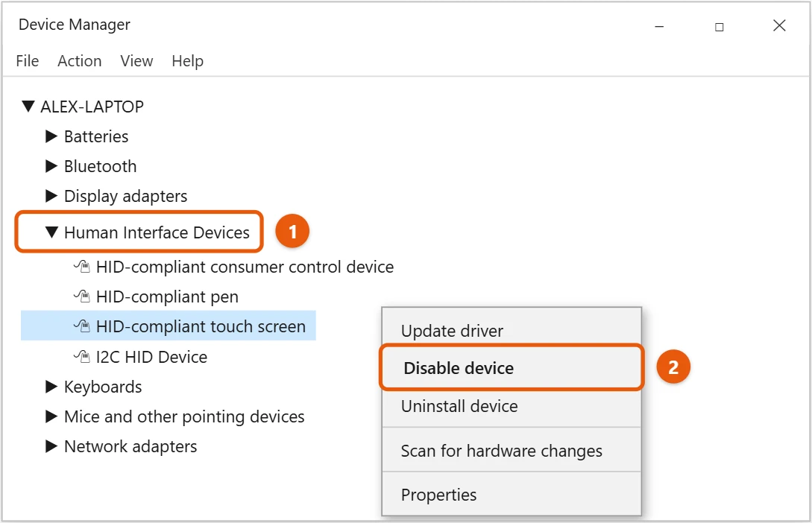Click the HID-compliant touch screen device icon

click(x=82, y=326)
